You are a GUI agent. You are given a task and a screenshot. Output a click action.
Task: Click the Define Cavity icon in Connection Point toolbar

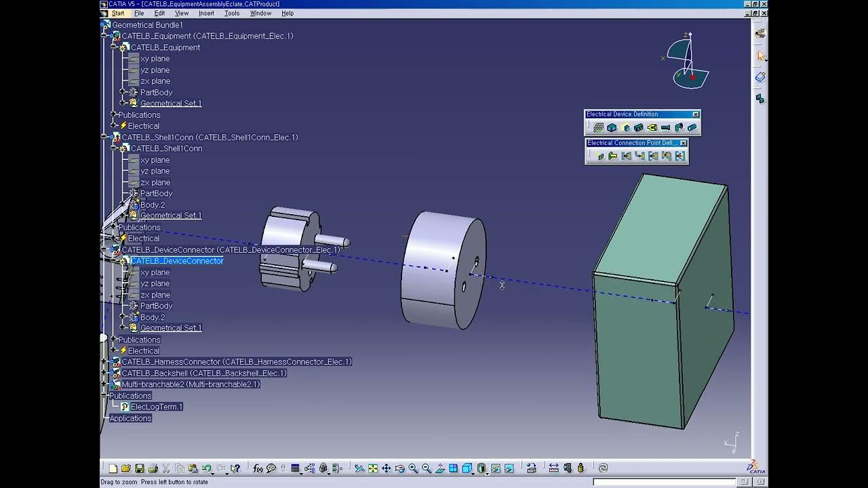pos(601,156)
